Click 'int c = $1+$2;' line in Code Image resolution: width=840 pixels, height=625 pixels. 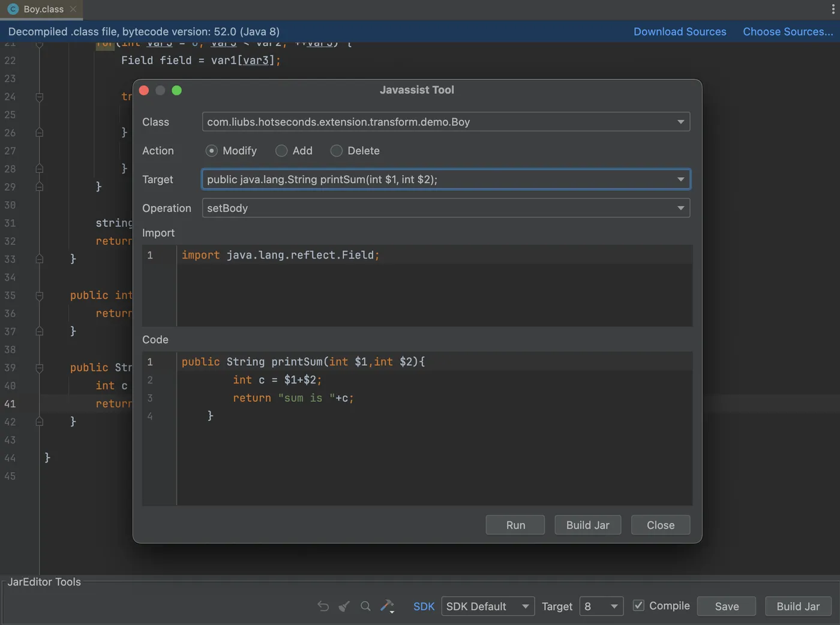[277, 380]
